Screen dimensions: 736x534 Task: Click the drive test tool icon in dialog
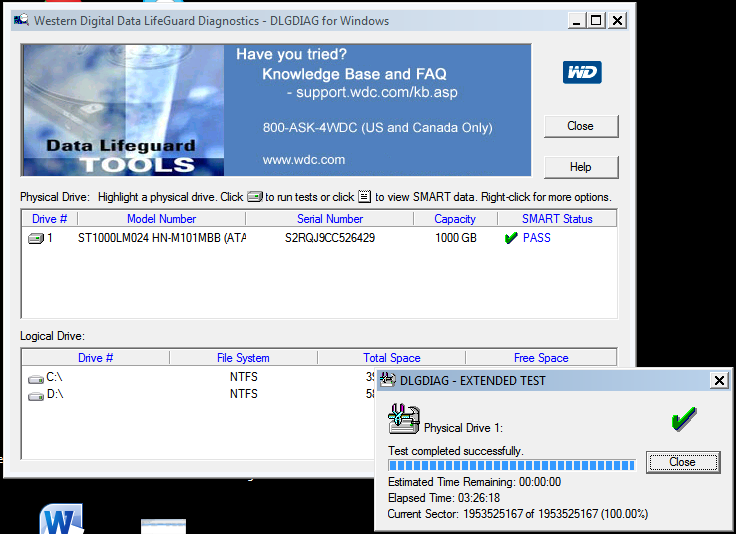[x=404, y=419]
